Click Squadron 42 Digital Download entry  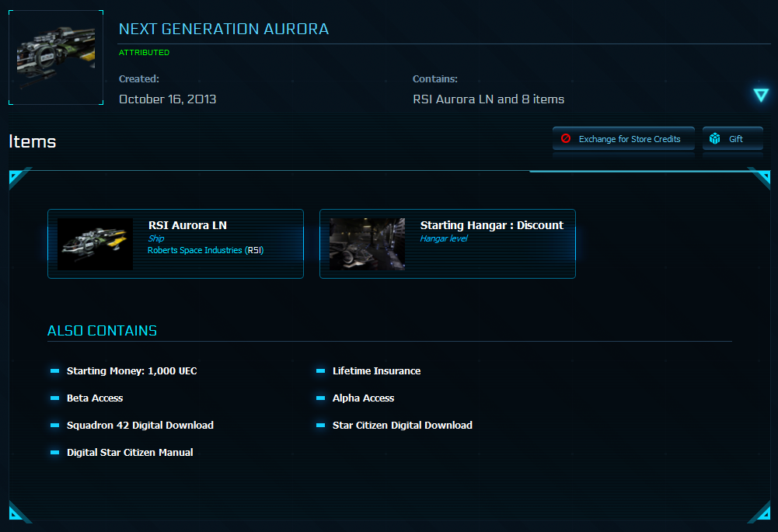pos(140,426)
